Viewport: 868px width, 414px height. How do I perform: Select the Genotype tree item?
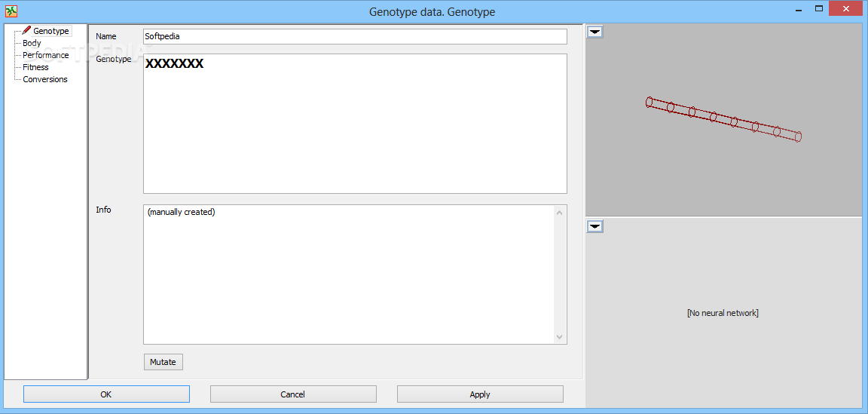click(x=51, y=31)
